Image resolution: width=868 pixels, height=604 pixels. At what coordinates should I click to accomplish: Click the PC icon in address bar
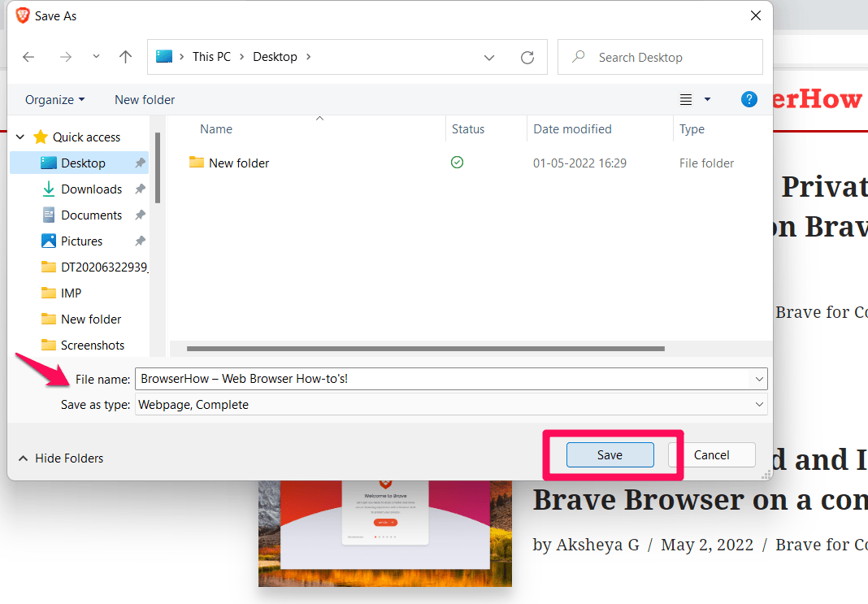(x=164, y=56)
